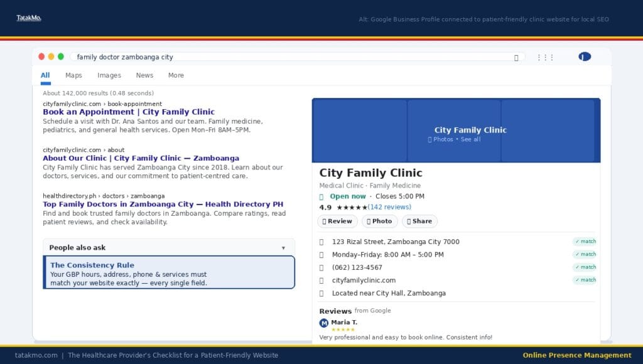The height and width of the screenshot is (364, 643).
Task: Click About 142,000 results text
Action: 99,93
